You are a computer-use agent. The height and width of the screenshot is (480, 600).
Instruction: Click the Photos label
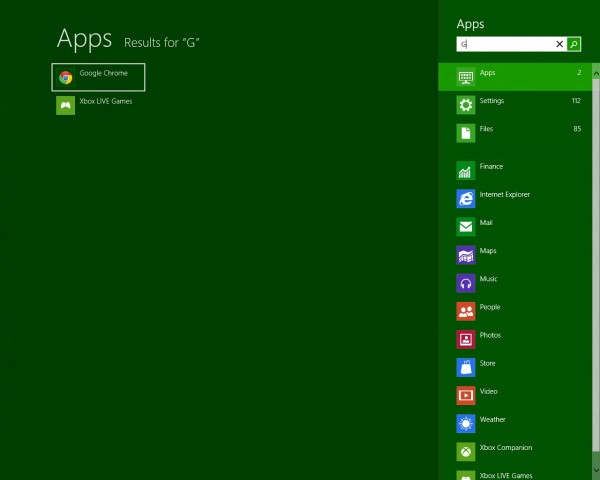[x=490, y=335]
